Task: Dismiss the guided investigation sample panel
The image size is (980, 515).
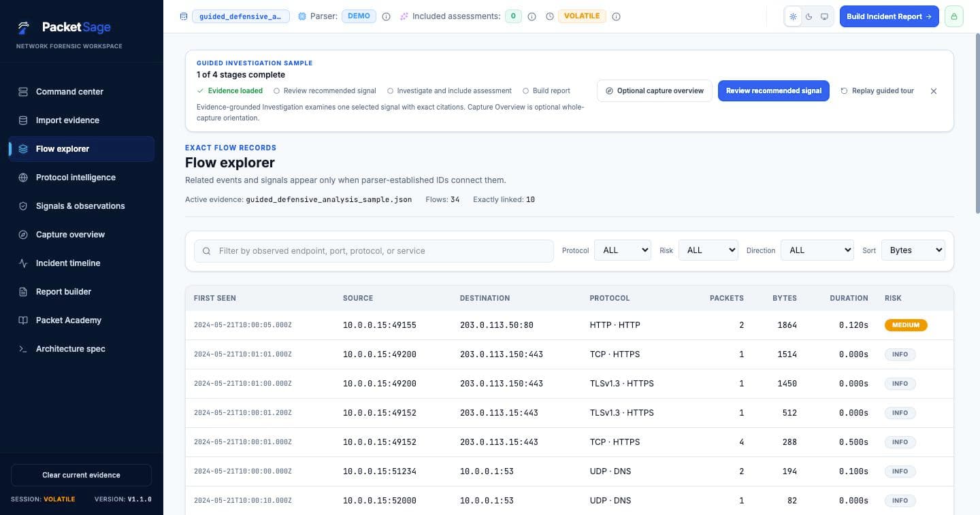Action: click(x=934, y=91)
